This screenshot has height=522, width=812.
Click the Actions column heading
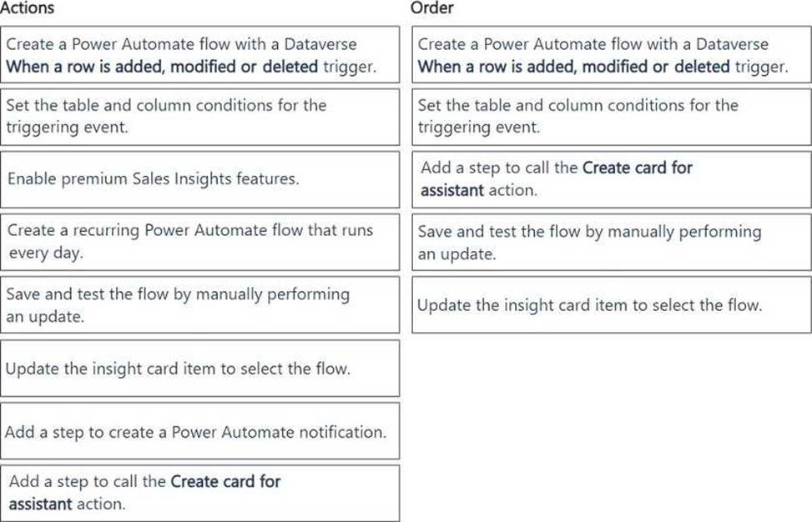(27, 8)
